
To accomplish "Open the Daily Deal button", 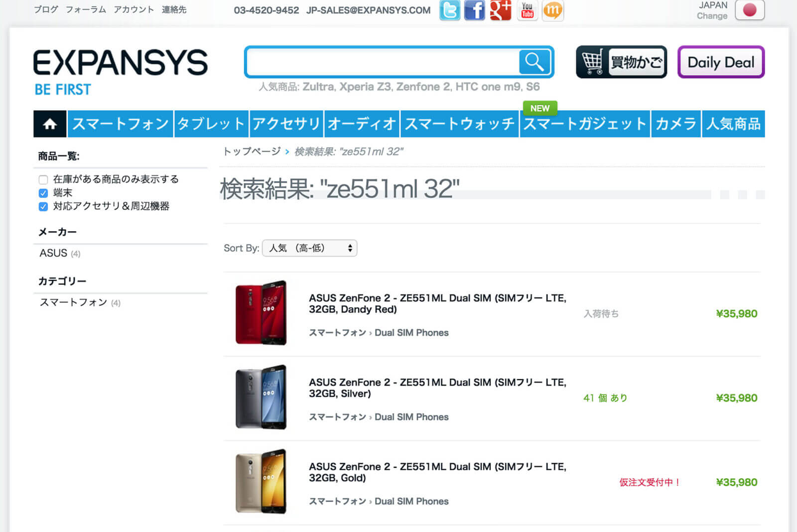I will [721, 62].
